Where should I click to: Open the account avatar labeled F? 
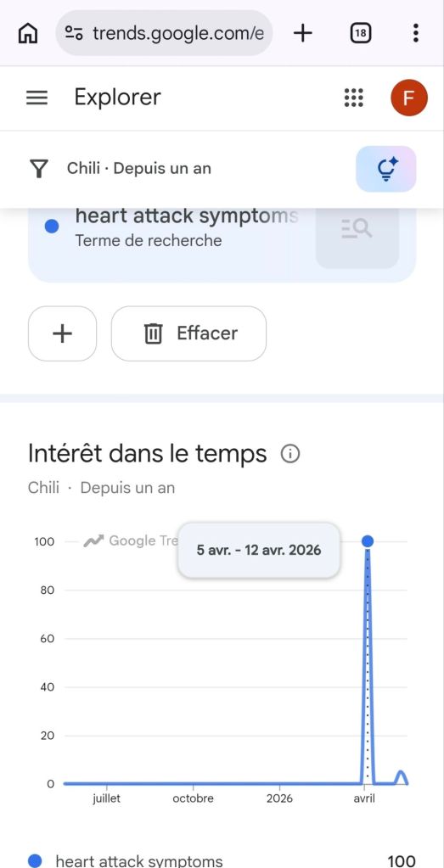click(408, 98)
